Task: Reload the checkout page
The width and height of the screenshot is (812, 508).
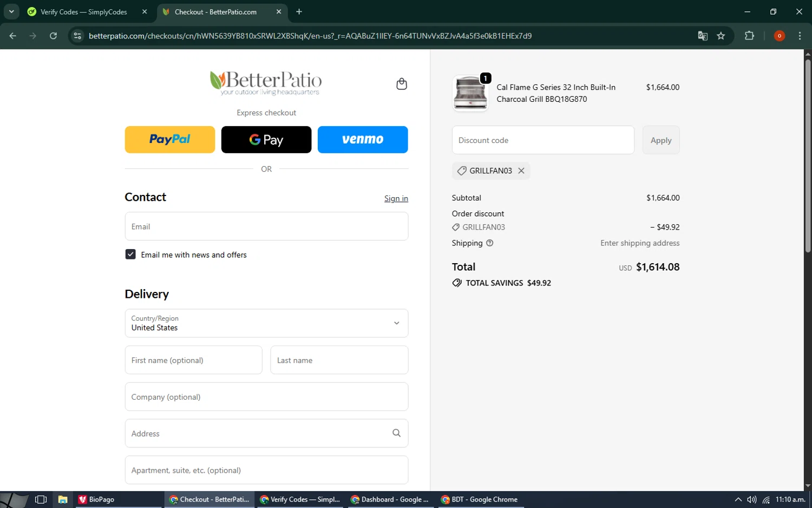Action: point(53,36)
